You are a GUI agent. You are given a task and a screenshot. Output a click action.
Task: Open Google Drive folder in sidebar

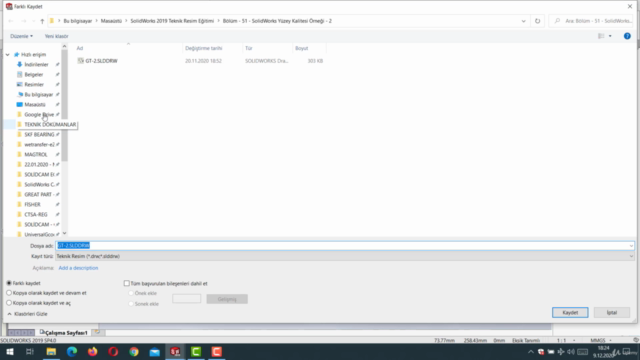click(39, 114)
